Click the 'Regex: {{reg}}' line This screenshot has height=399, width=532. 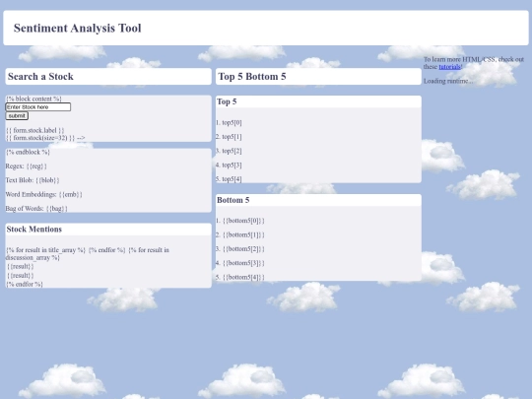coord(27,166)
